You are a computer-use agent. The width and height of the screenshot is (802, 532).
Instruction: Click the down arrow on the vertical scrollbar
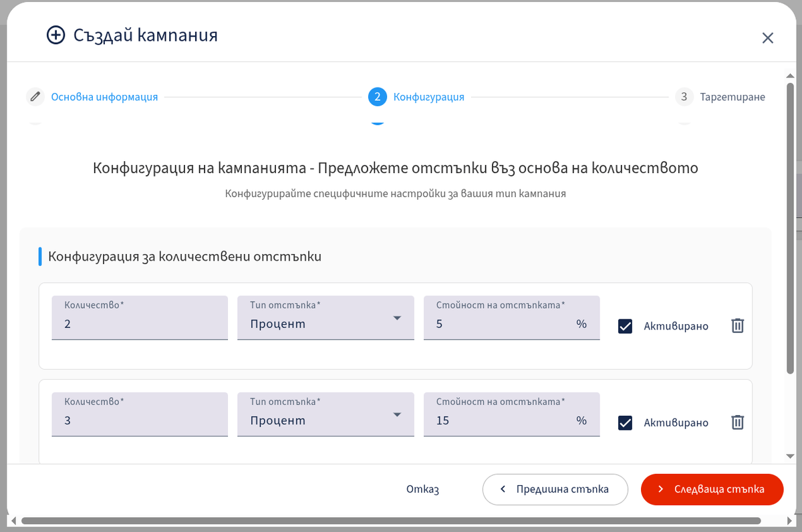point(790,456)
